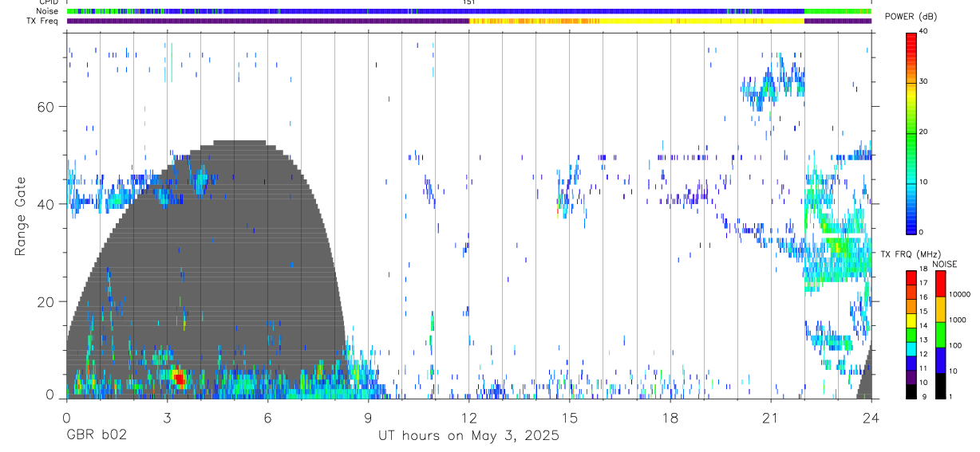Click the '10000' tick on the NOISE scale
Image resolution: width=980 pixels, height=452 pixels.
[961, 294]
